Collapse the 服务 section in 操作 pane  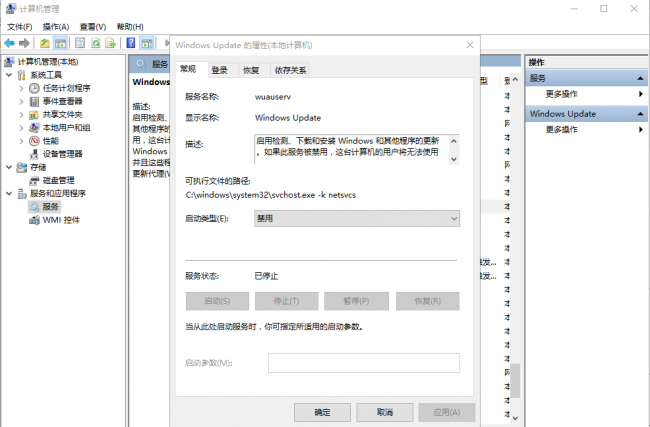pyautogui.click(x=640, y=78)
